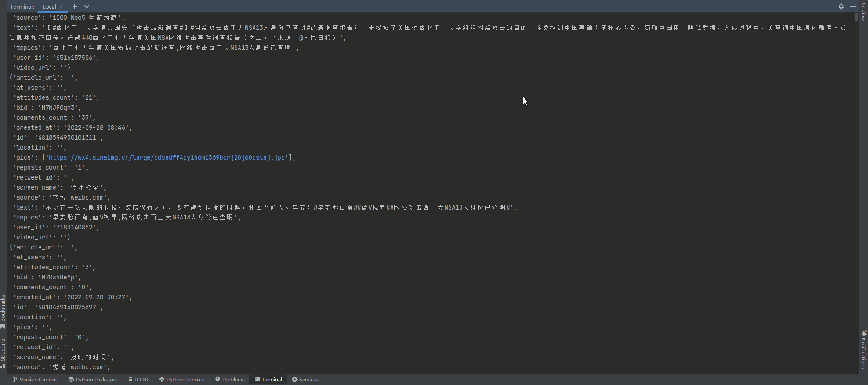The image size is (868, 385).
Task: Click the bid value 'M7KsYBeYp'
Action: 58,277
